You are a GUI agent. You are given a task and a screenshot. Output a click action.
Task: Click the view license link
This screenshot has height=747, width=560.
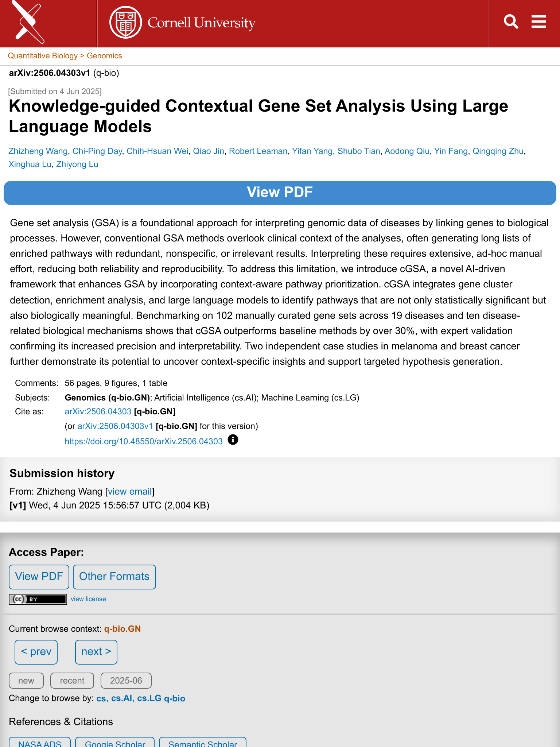point(88,599)
